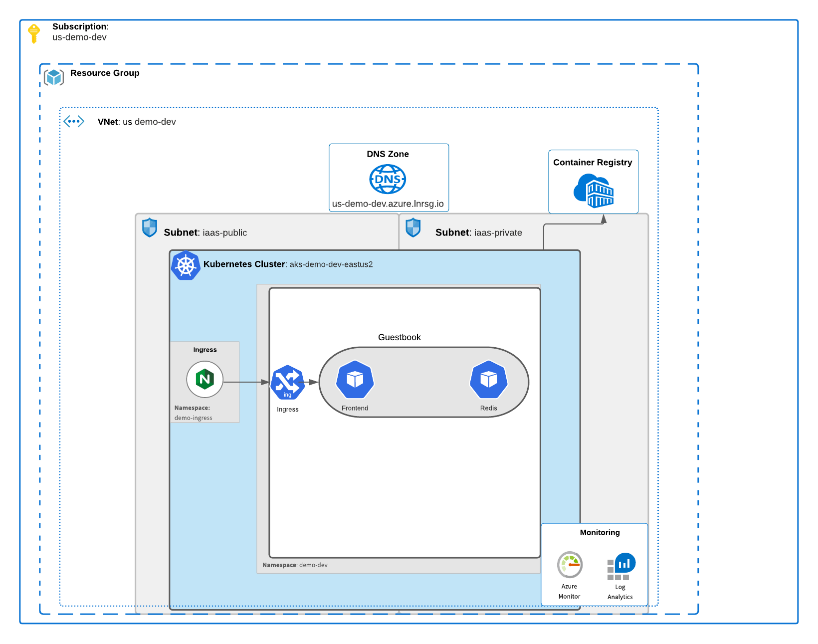The image size is (818, 644).
Task: Click the Container Registry cloud icon
Action: point(594,191)
